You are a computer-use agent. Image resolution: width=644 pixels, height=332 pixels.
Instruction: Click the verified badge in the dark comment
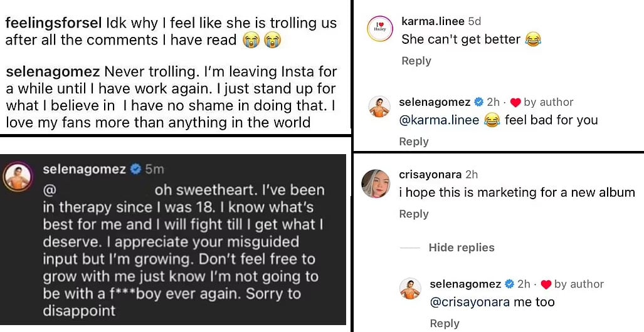(x=135, y=169)
